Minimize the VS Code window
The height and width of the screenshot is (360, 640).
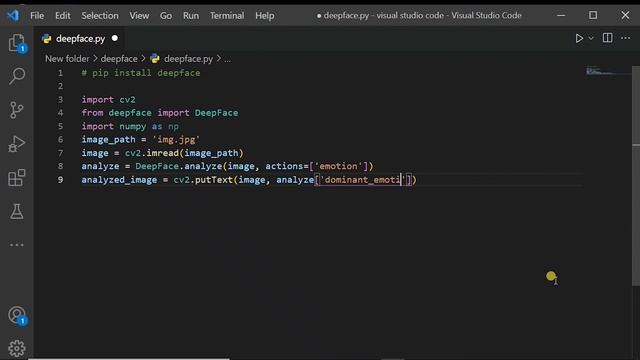(561, 16)
